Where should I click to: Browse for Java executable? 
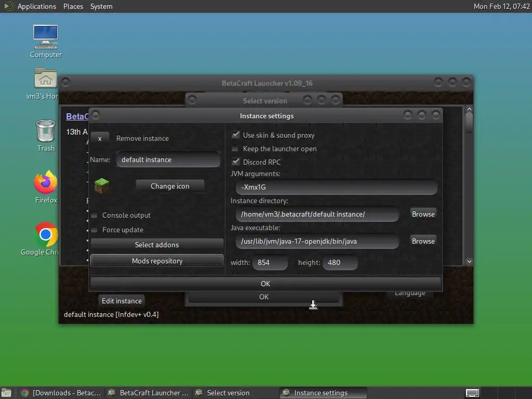(x=423, y=241)
